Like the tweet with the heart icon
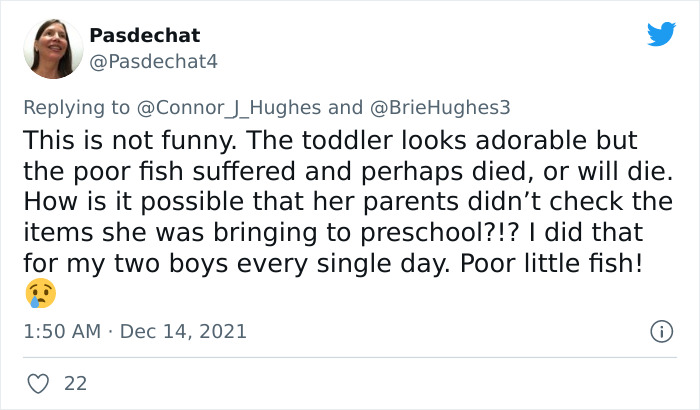Screen dimensions: 700x410 39,383
